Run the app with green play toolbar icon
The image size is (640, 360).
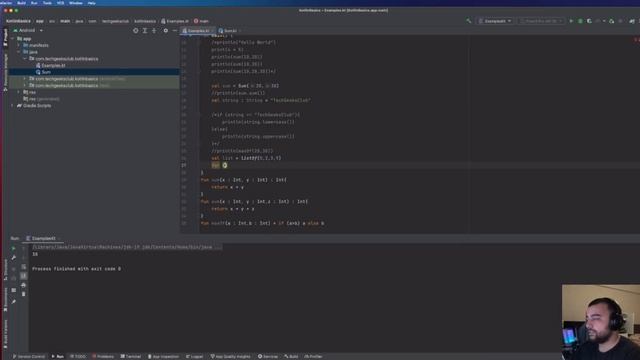tap(571, 21)
